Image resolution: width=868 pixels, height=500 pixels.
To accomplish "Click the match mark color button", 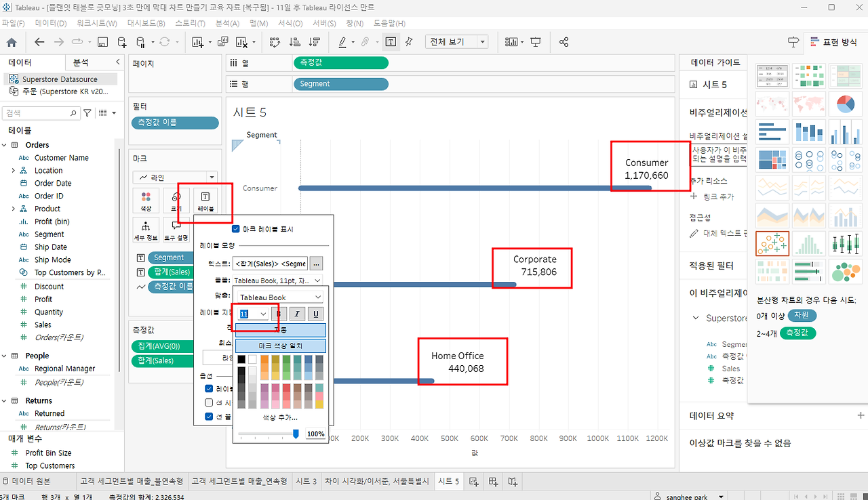I will point(281,346).
